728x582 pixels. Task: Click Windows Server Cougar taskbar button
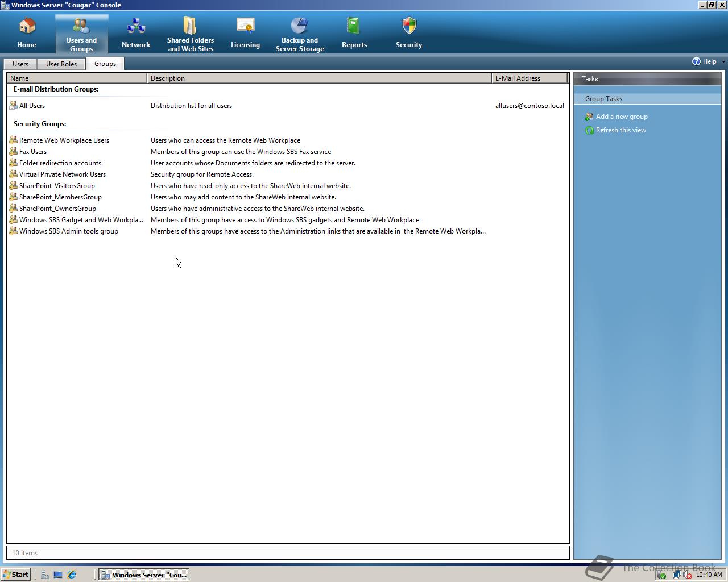144,575
